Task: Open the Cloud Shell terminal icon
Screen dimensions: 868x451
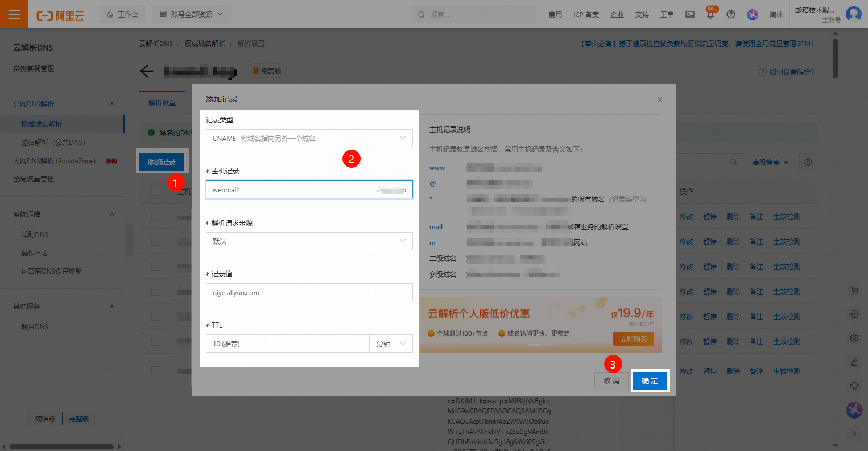Action: tap(689, 14)
